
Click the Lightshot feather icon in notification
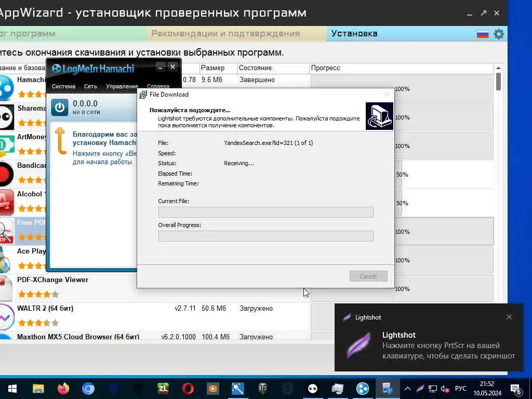pos(358,345)
